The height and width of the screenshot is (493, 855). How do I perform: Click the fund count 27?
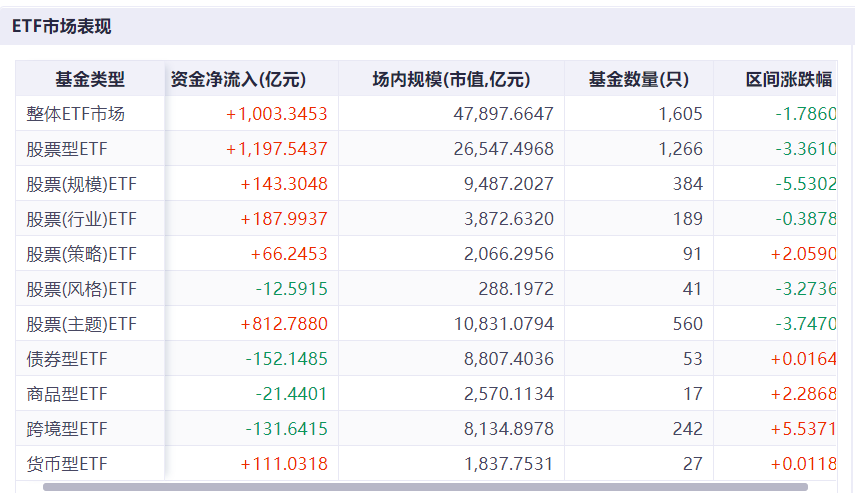point(693,464)
